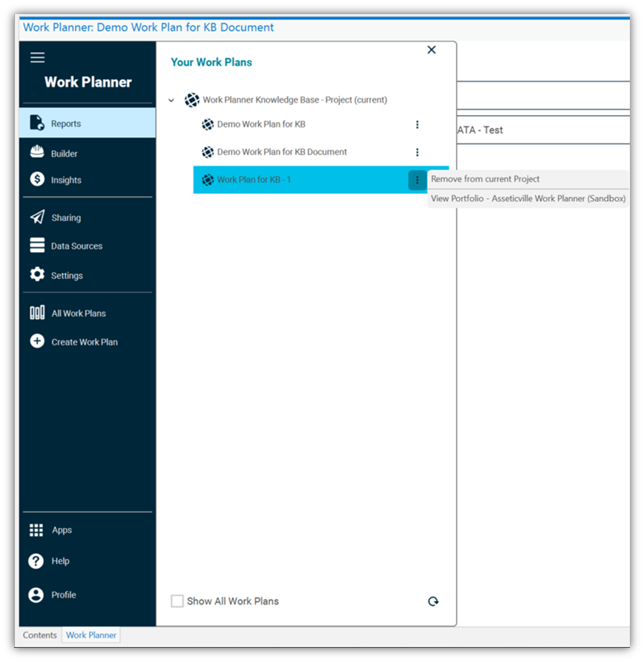This screenshot has height=662, width=644.
Task: Collapse the Work Planner Knowledge Base project
Action: [172, 100]
